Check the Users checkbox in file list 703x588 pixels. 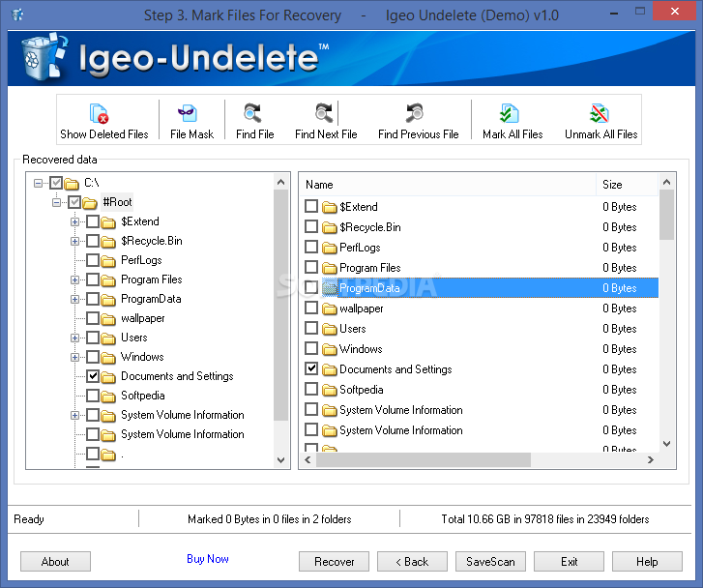[x=311, y=328]
